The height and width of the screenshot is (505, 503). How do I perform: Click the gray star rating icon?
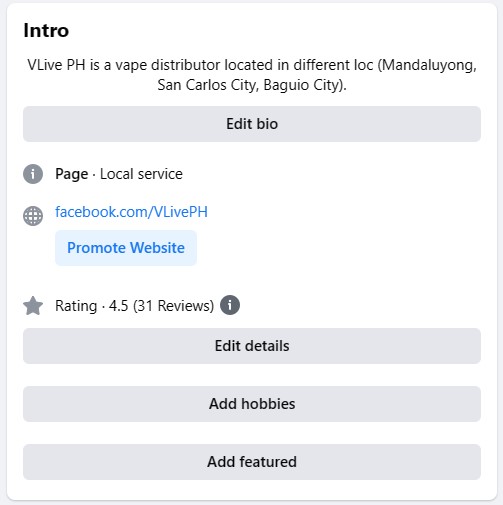coord(33,306)
